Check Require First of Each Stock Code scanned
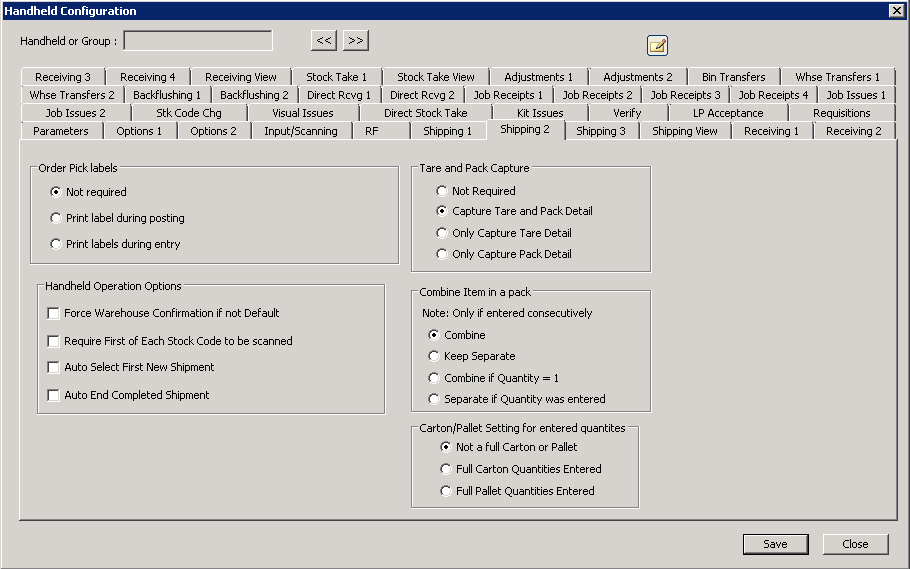910x569 pixels. (x=54, y=341)
